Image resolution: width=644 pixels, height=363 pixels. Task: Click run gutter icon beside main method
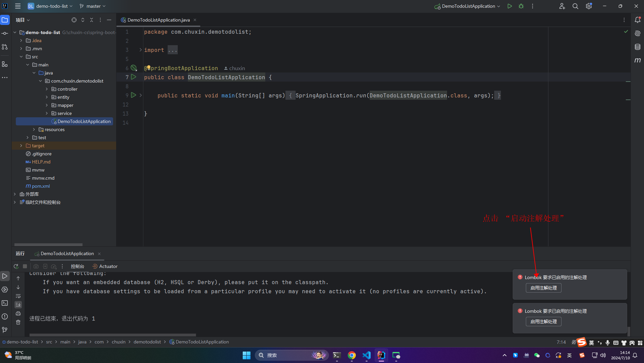point(134,95)
